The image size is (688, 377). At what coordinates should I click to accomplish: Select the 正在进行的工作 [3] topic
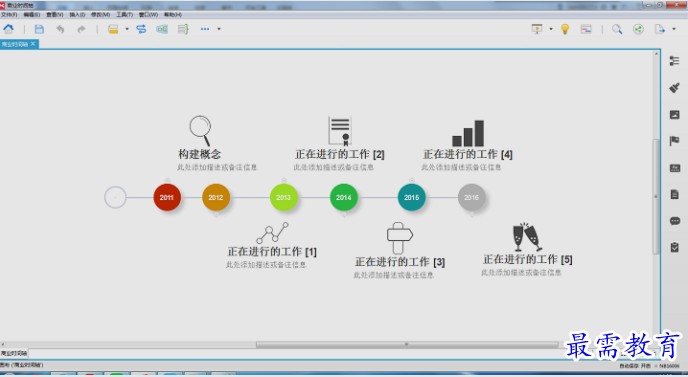(x=400, y=262)
